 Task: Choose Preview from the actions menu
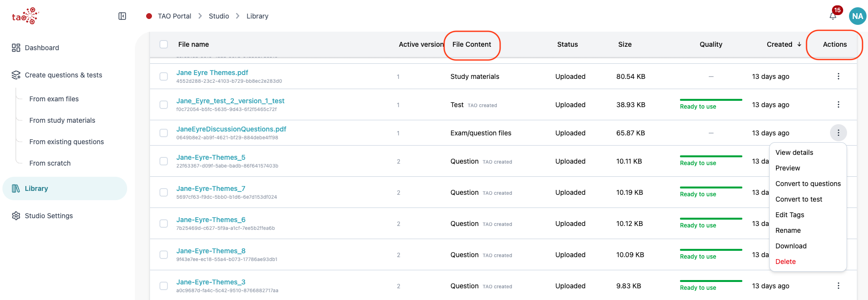788,168
